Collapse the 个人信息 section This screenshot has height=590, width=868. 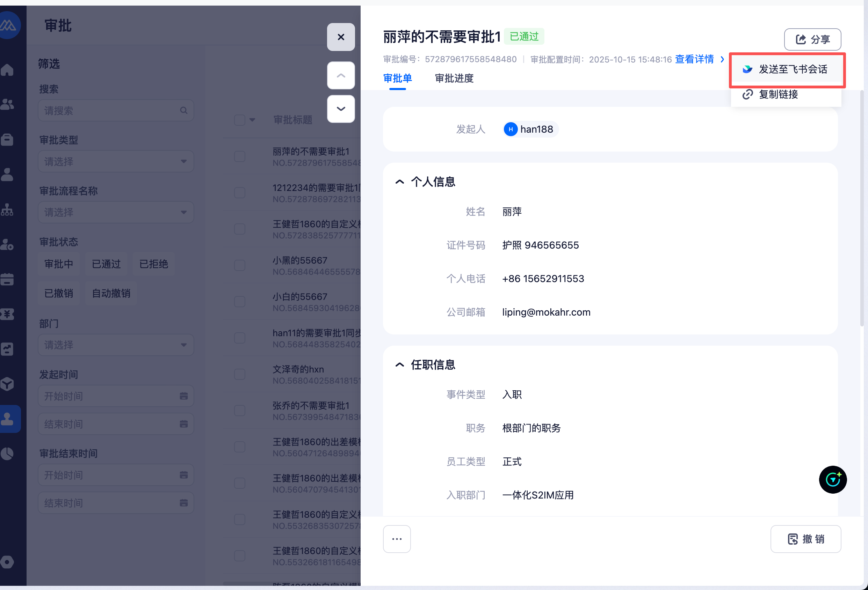coord(400,182)
